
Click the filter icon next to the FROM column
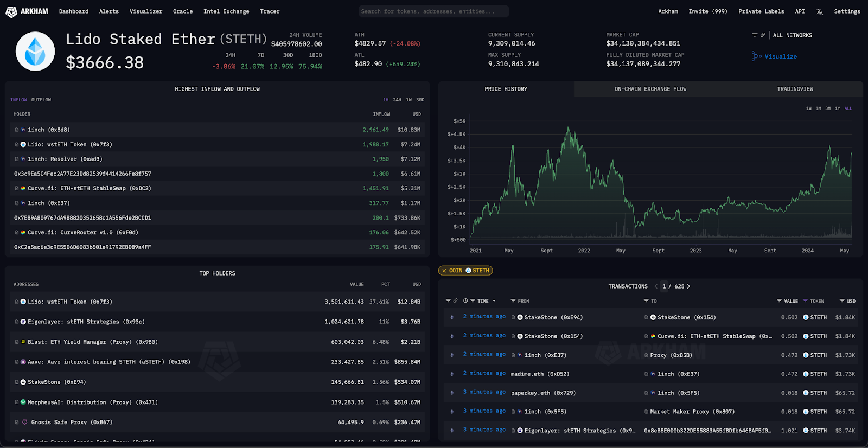click(x=513, y=301)
